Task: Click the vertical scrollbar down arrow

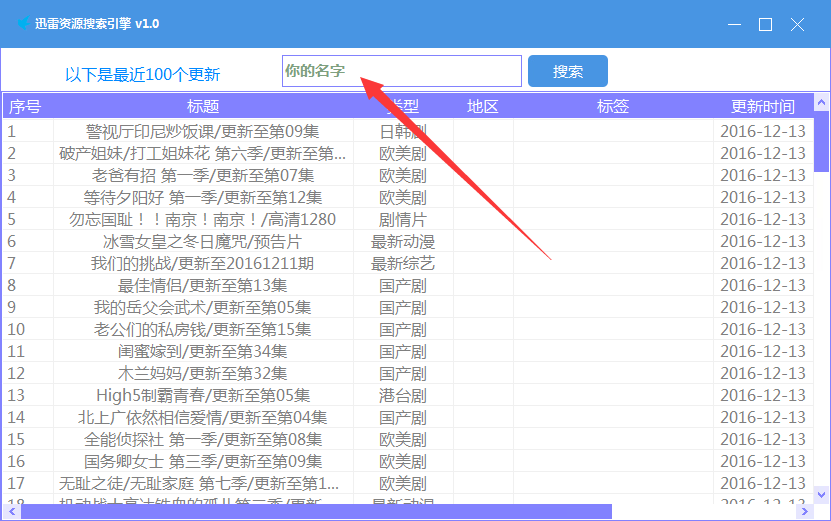Action: (821, 494)
